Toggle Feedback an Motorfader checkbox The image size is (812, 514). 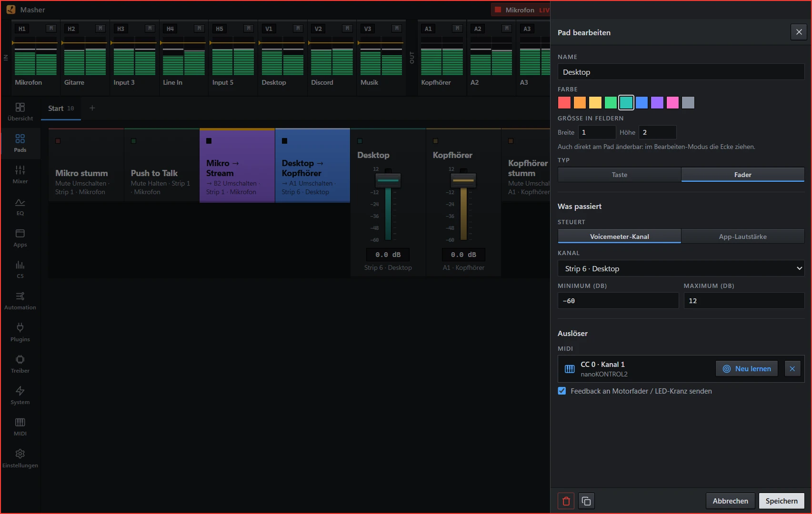tap(562, 391)
